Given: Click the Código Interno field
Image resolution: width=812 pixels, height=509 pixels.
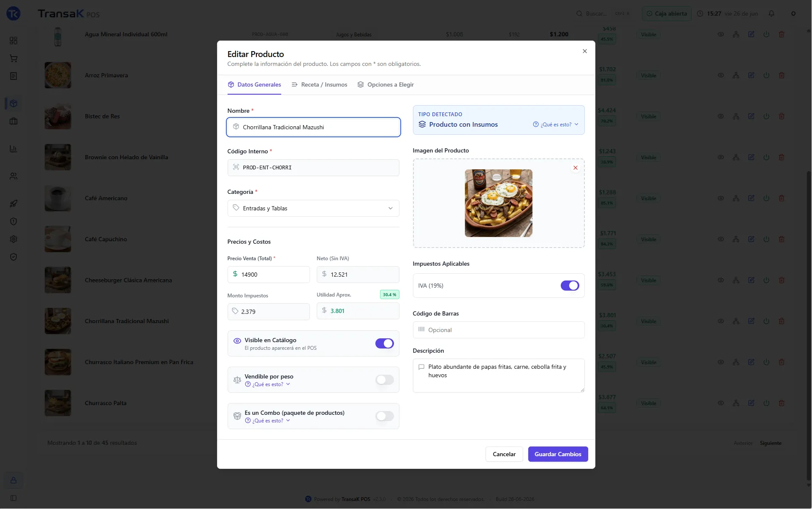Looking at the screenshot, I should pos(313,168).
